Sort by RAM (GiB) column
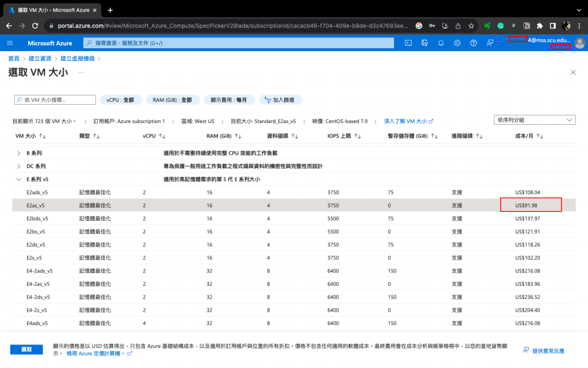Viewport: 588px width, 368px height. [224, 136]
